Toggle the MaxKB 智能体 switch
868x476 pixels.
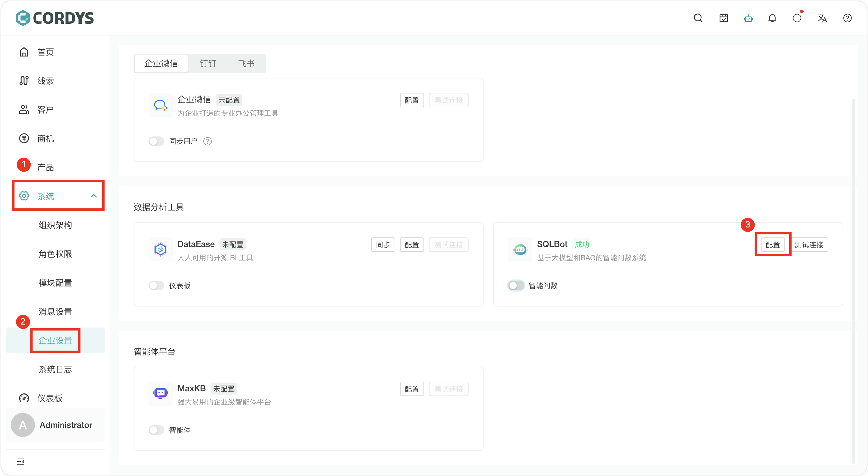tap(156, 430)
